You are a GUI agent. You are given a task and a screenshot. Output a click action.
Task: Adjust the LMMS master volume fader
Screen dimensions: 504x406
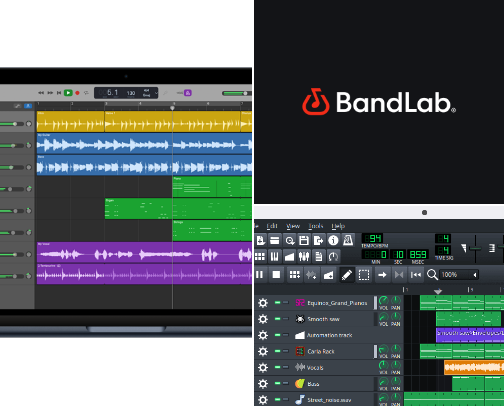pyautogui.click(x=475, y=248)
